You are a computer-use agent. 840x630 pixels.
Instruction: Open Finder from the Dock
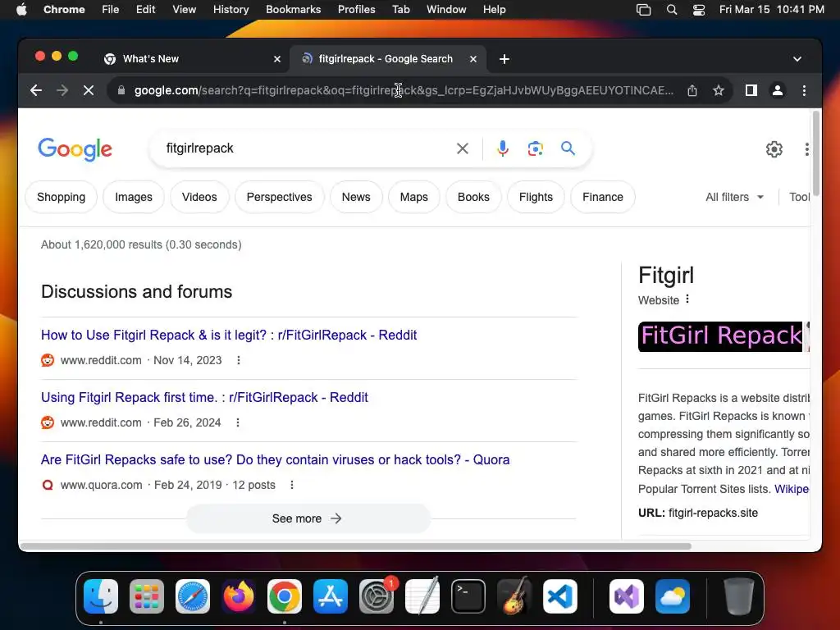click(x=101, y=596)
